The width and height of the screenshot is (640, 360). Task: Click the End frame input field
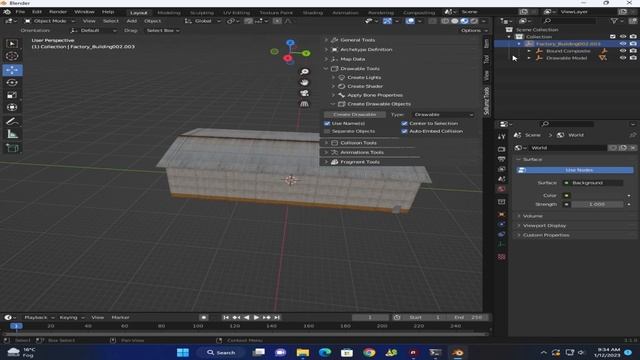468,317
